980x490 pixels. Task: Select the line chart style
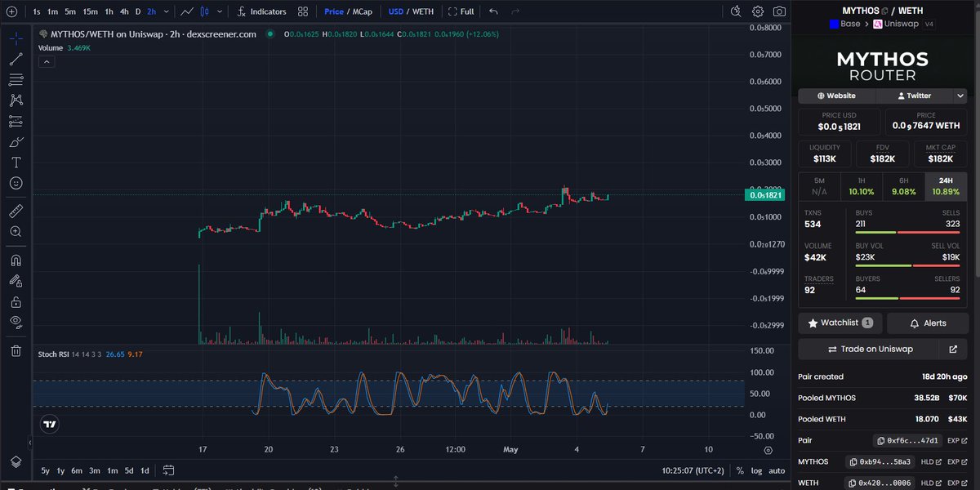(x=187, y=11)
